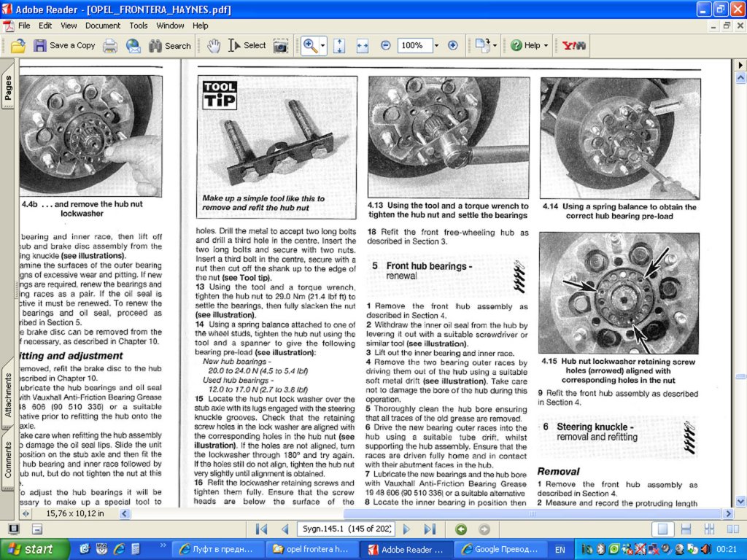The width and height of the screenshot is (747, 560).
Task: Expand the Quick Launch chevron
Action: [163, 545]
